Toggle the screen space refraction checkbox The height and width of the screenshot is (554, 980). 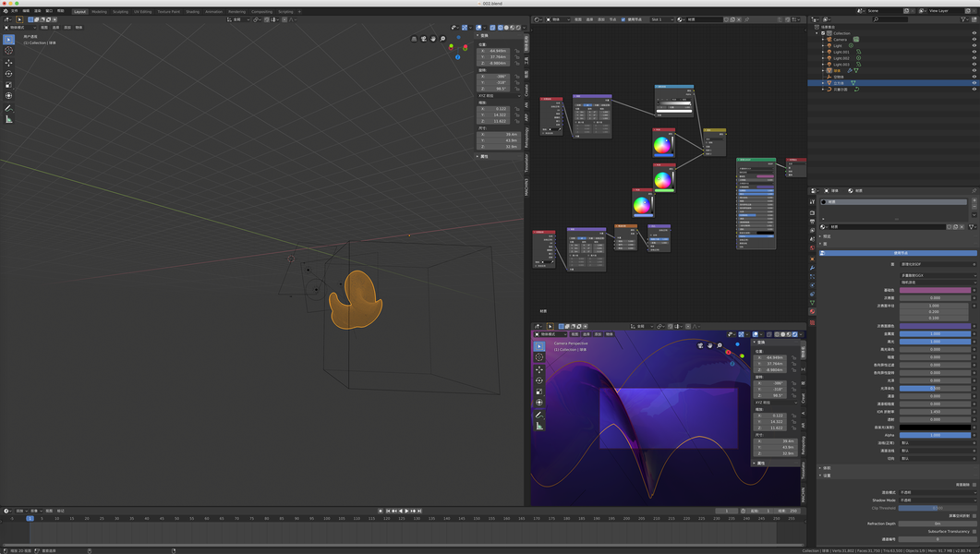pos(974,516)
